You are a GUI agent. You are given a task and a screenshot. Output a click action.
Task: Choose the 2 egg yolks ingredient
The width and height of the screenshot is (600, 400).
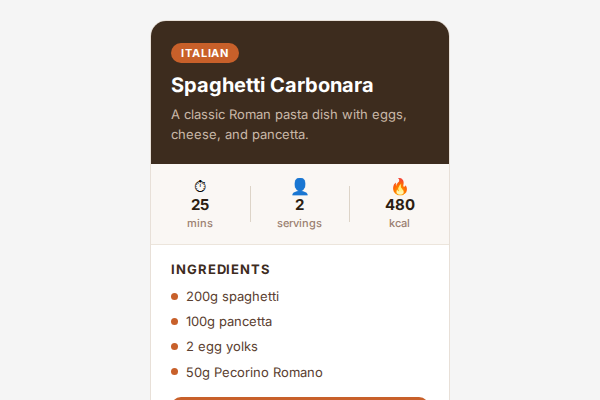[222, 347]
